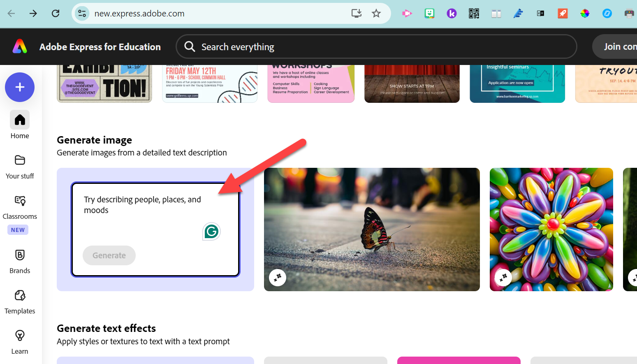This screenshot has height=364, width=637.
Task: Open the Tryouts template thumbnail
Action: click(x=606, y=83)
